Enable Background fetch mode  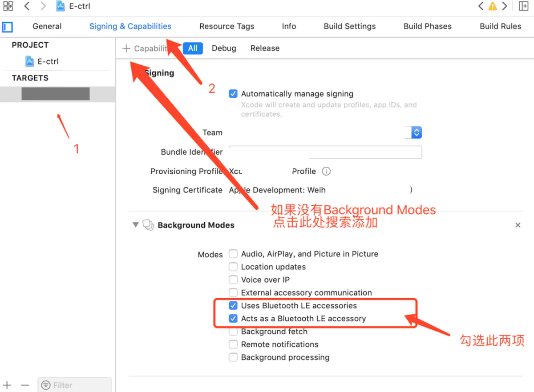233,332
